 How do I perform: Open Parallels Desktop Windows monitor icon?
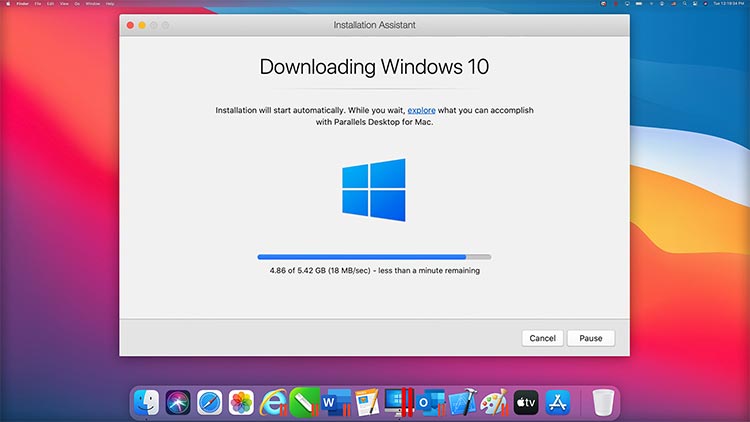[x=399, y=402]
